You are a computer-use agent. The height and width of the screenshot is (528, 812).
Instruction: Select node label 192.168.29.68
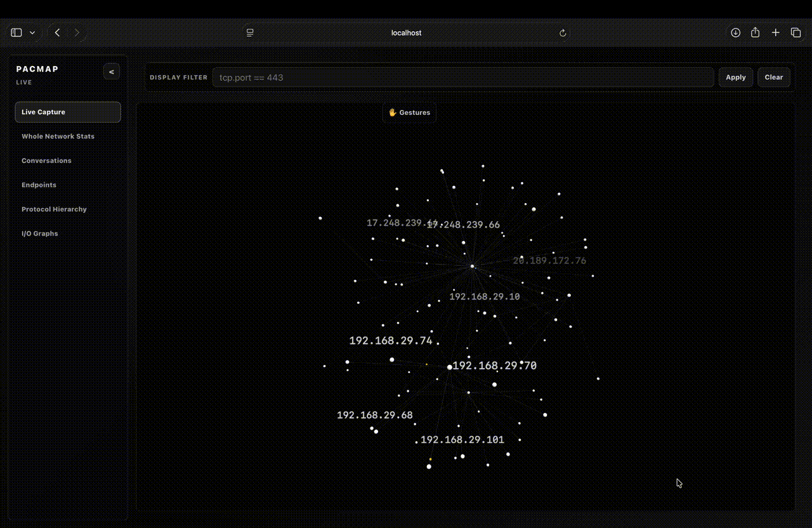coord(375,415)
